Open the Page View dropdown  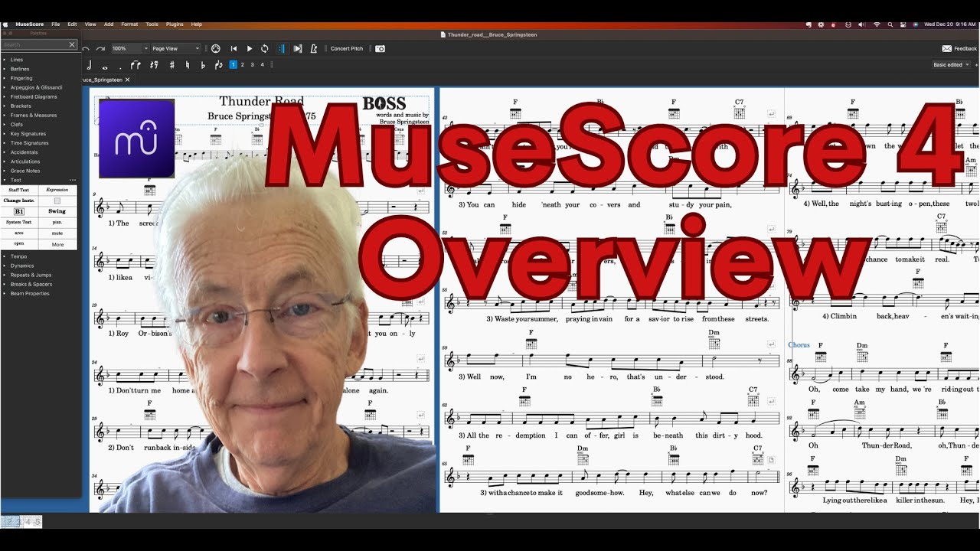tap(175, 48)
